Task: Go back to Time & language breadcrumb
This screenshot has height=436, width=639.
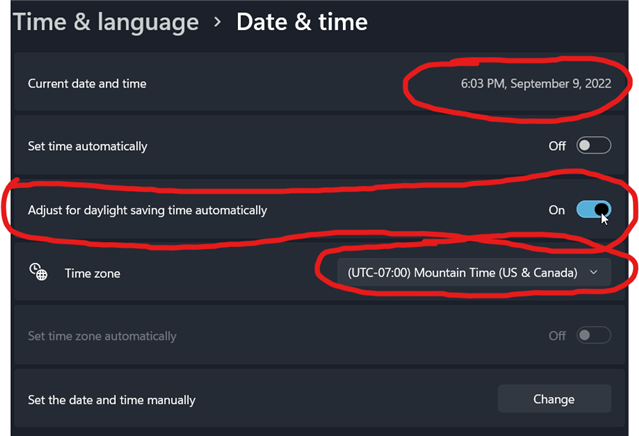Action: tap(106, 22)
